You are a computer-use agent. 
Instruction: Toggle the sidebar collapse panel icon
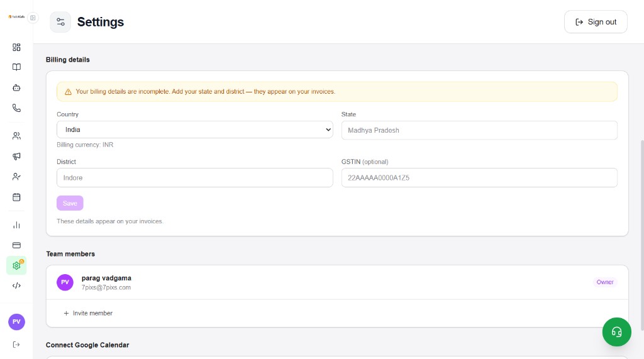click(x=33, y=18)
